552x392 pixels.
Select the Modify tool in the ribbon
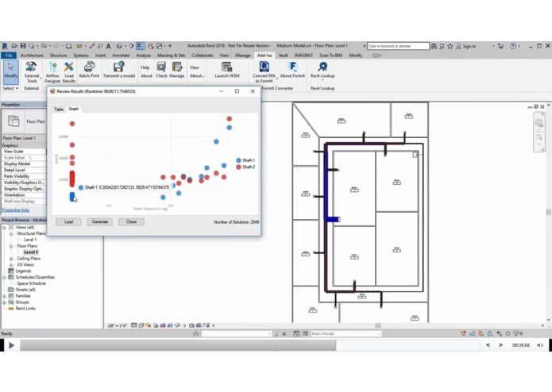10,72
